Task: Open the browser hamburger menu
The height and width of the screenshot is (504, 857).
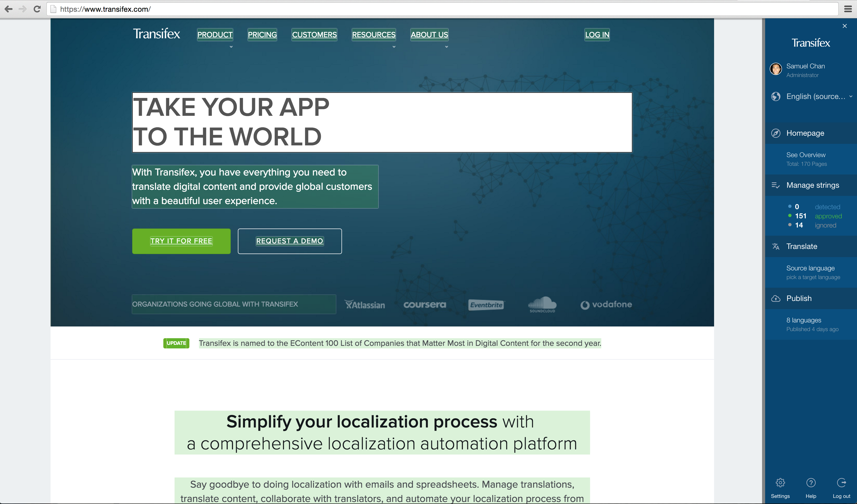Action: tap(848, 9)
